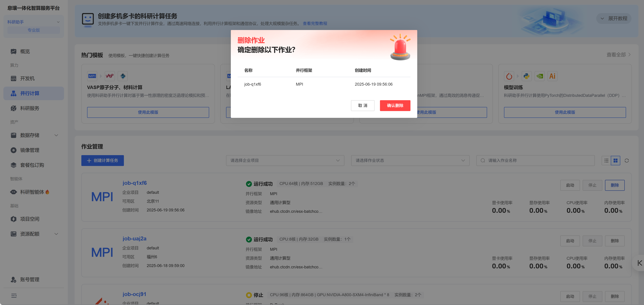Screen dimensions: 644x305
Task: Click Python icon on 模型训练 card
Action: coord(527,76)
